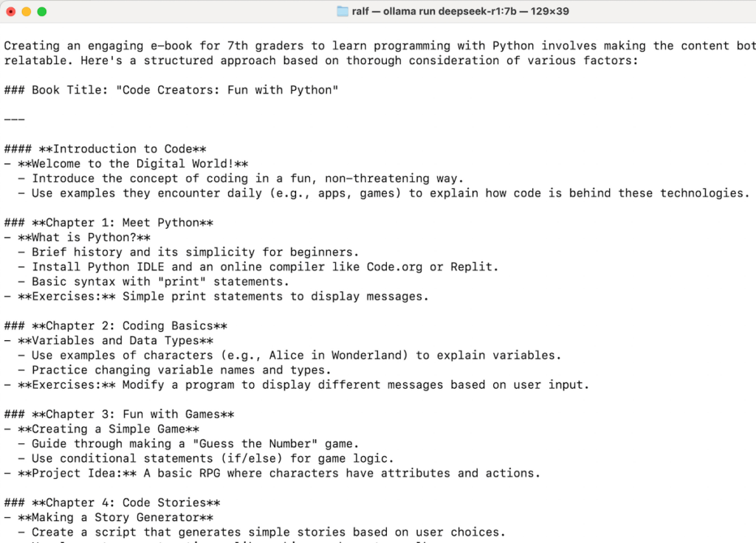756x543 pixels.
Task: Minimize the terminal using yellow button
Action: click(27, 11)
